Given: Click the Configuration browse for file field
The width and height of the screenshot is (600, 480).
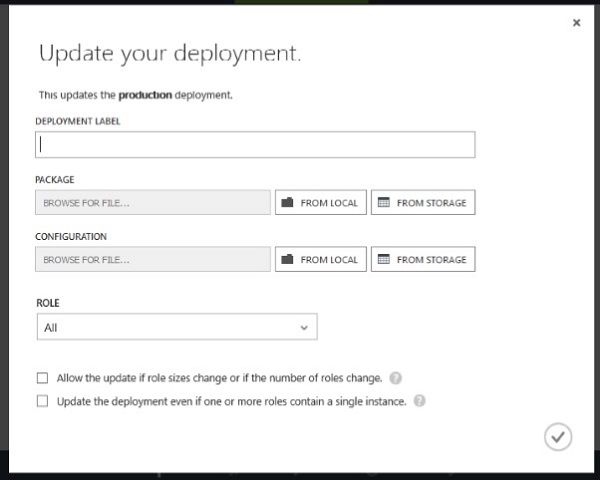Looking at the screenshot, I should coord(152,260).
